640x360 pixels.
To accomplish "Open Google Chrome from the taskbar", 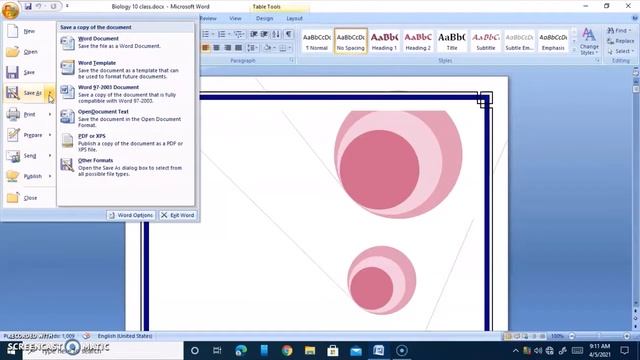I will pyautogui.click(x=287, y=350).
